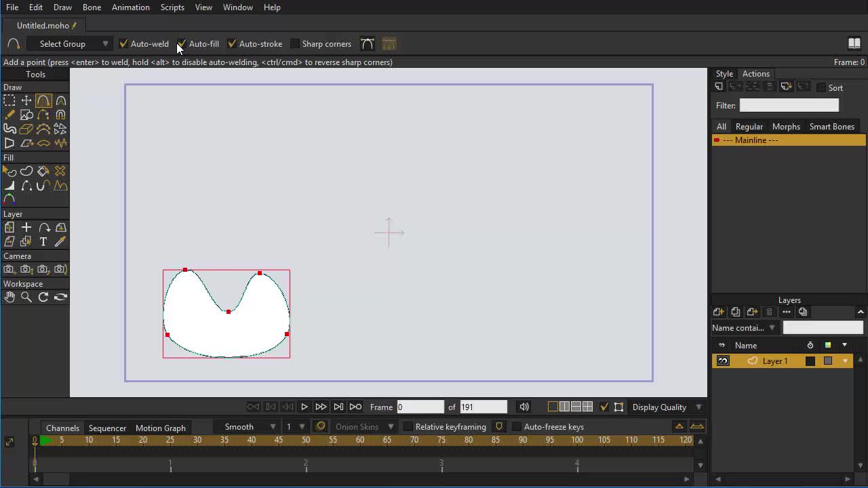Viewport: 868px width, 488px height.
Task: Select the Paint Bucket fill tool
Action: click(43, 171)
